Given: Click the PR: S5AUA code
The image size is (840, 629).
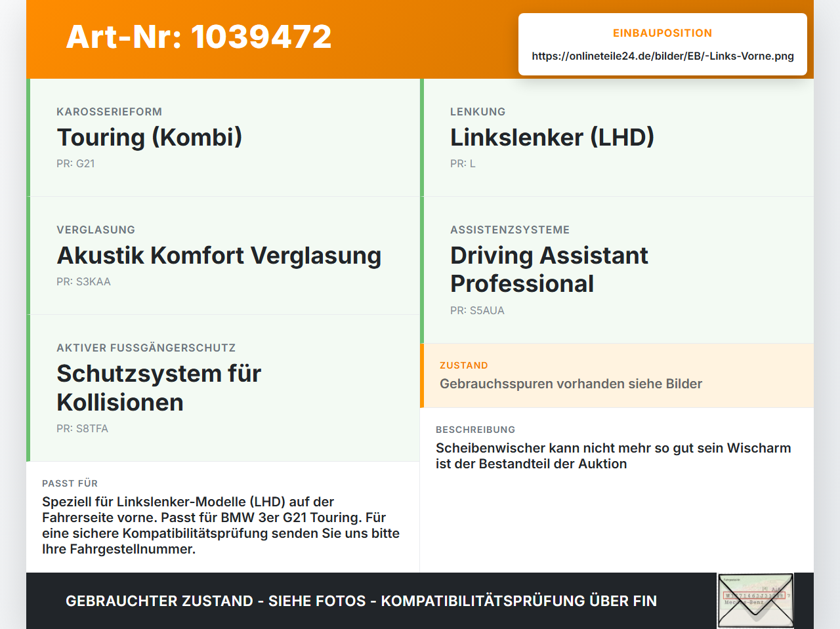Looking at the screenshot, I should [477, 310].
